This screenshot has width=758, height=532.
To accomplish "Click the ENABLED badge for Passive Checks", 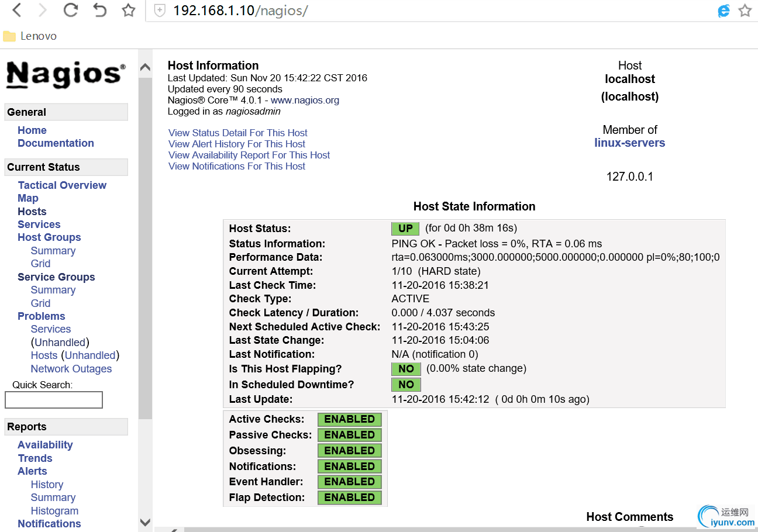I will (x=350, y=435).
